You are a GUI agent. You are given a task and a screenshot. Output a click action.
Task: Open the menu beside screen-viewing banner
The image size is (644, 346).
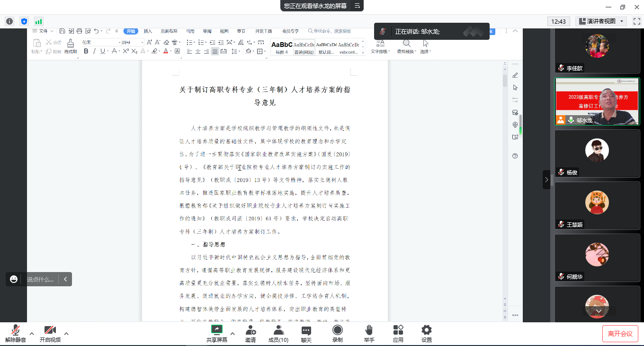point(358,6)
